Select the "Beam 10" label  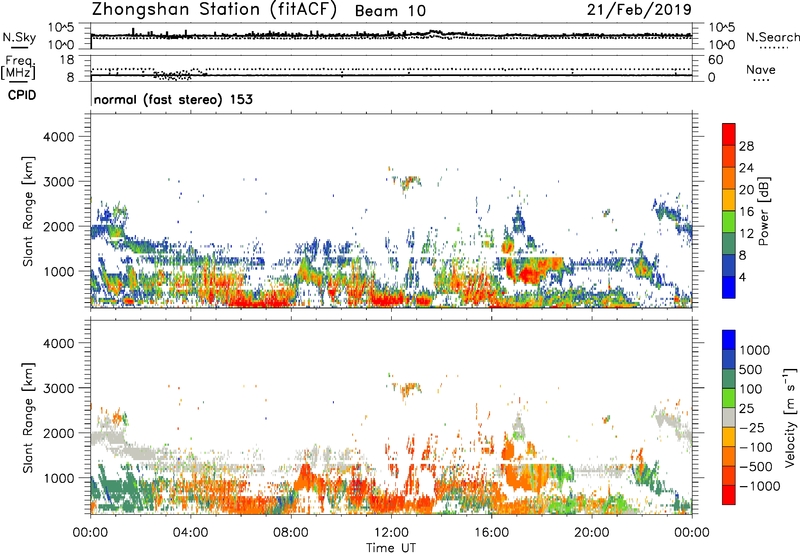pos(390,11)
